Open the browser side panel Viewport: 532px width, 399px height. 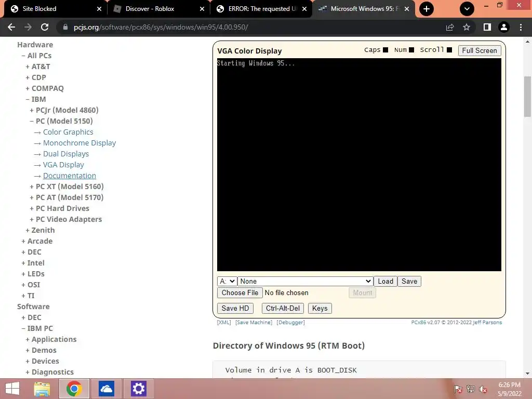coord(487,27)
